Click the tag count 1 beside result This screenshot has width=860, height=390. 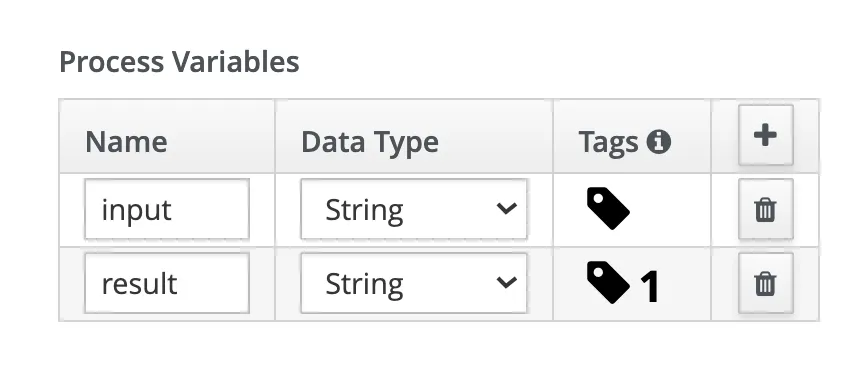click(650, 286)
